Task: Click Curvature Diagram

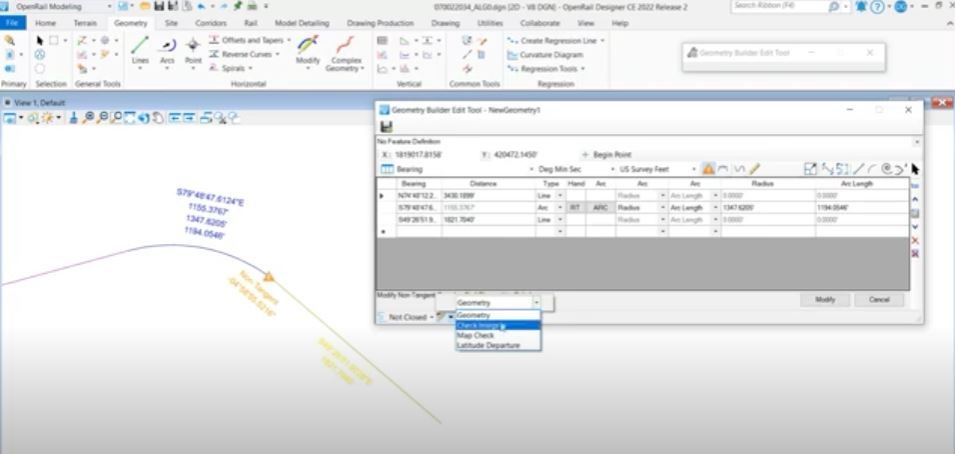Action: [x=544, y=54]
